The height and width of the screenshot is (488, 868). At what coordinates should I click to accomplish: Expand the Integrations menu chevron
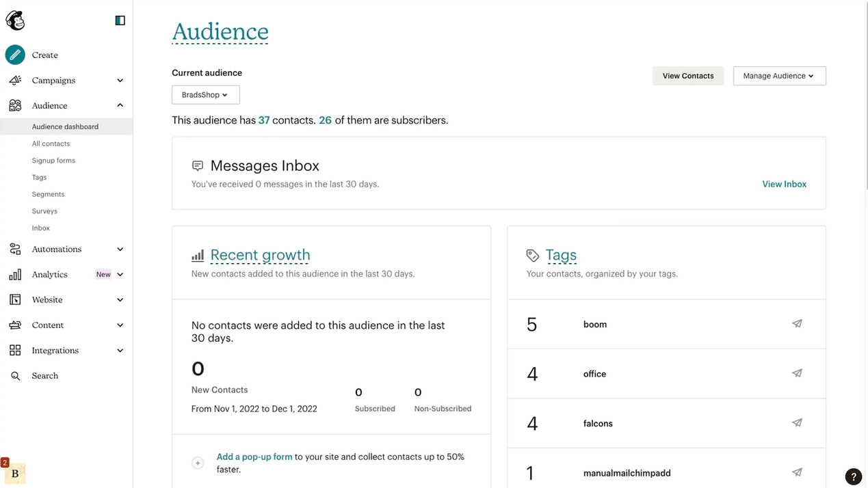coord(120,350)
